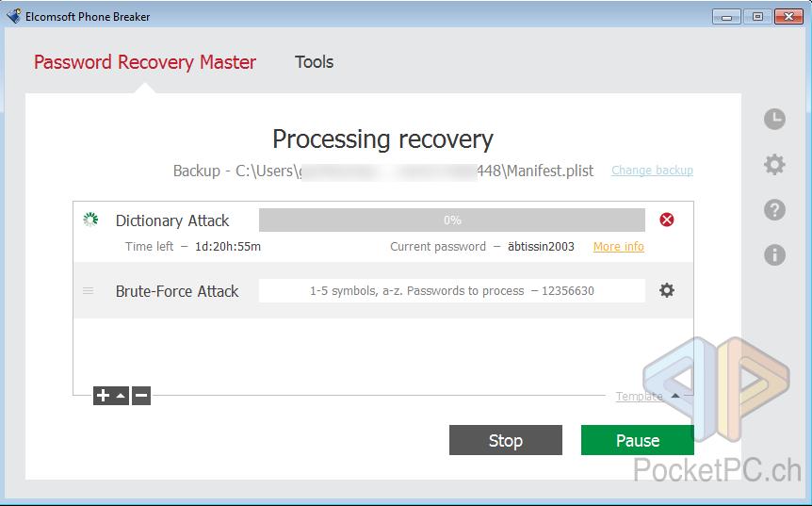The width and height of the screenshot is (812, 506).
Task: Switch to Password Recovery Master tab
Action: [145, 62]
